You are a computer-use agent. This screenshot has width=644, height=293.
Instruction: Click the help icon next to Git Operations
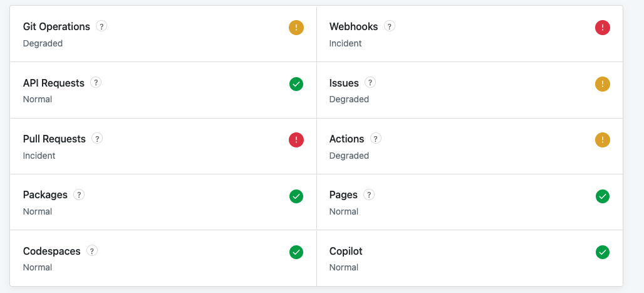(101, 26)
